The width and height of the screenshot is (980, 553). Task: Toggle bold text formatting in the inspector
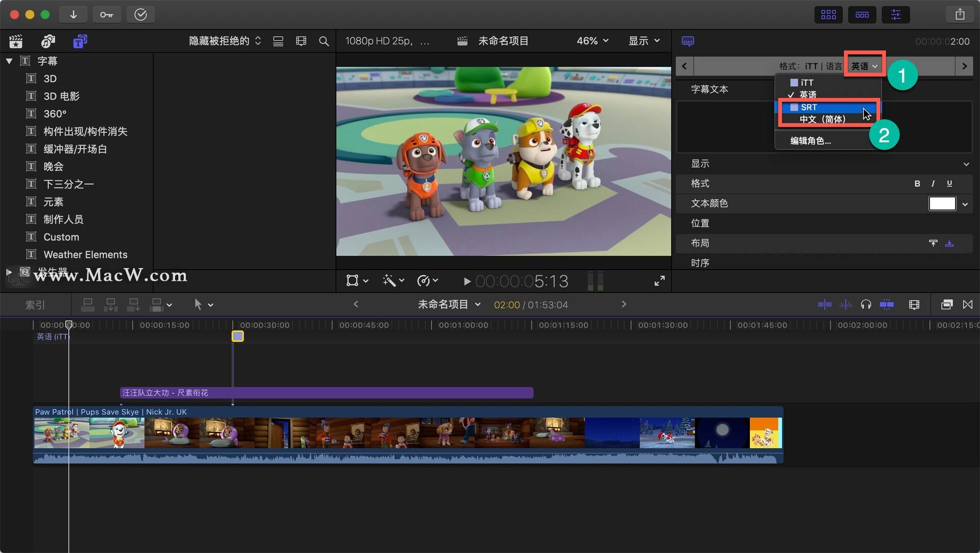click(x=917, y=183)
